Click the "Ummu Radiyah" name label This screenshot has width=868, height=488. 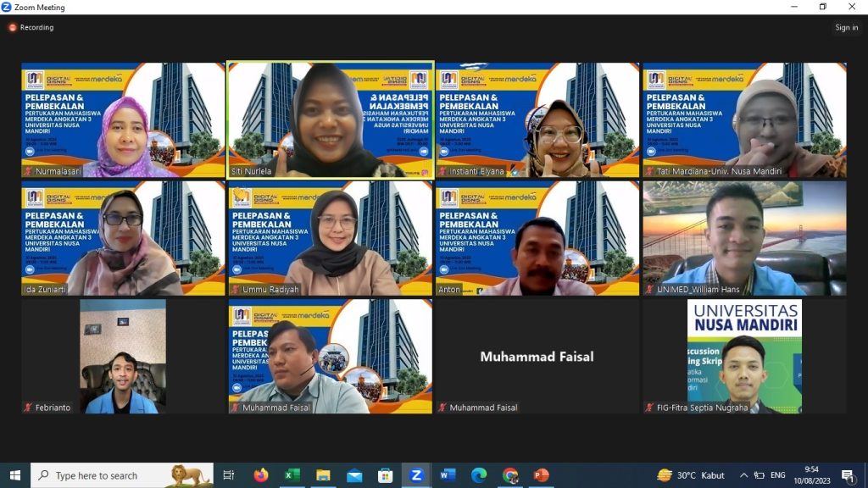pos(270,290)
